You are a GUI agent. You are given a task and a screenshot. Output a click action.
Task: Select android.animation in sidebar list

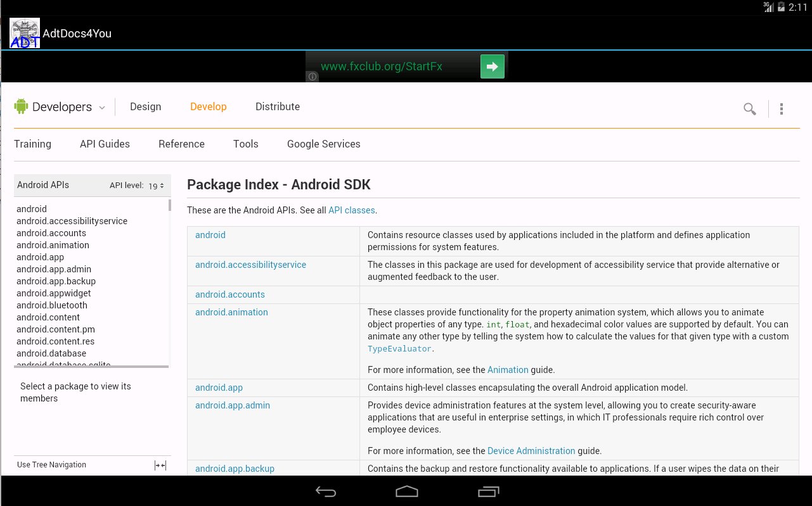point(53,245)
